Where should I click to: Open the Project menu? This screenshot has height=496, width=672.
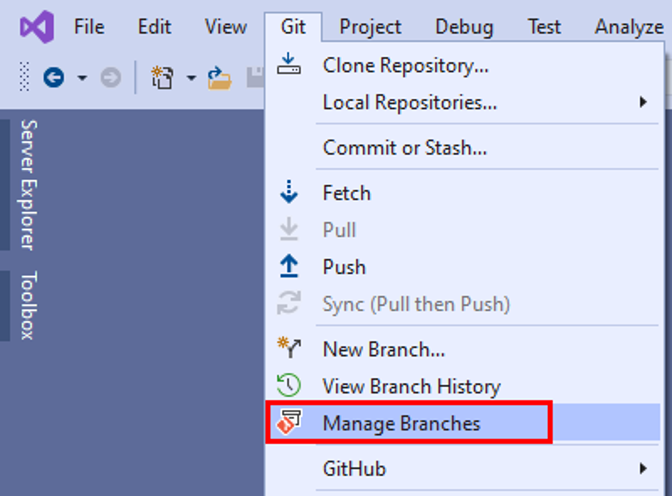point(370,27)
